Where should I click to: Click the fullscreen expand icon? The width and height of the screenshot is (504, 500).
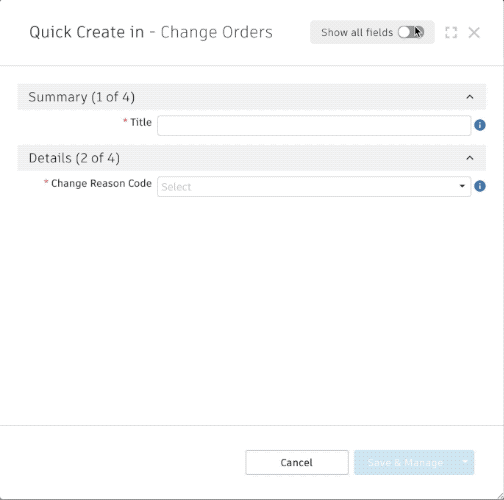pos(451,33)
